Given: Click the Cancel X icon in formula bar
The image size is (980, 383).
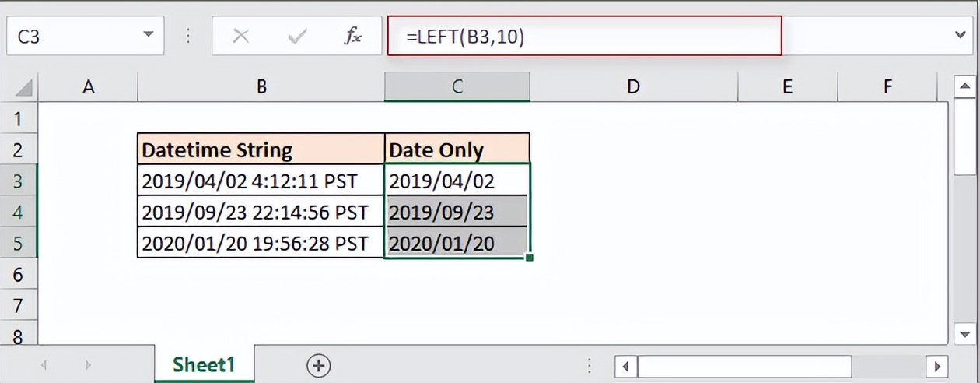Looking at the screenshot, I should 241,36.
